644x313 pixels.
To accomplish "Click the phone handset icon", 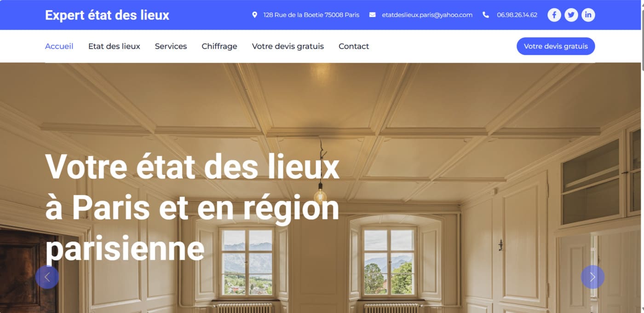I will coord(486,15).
